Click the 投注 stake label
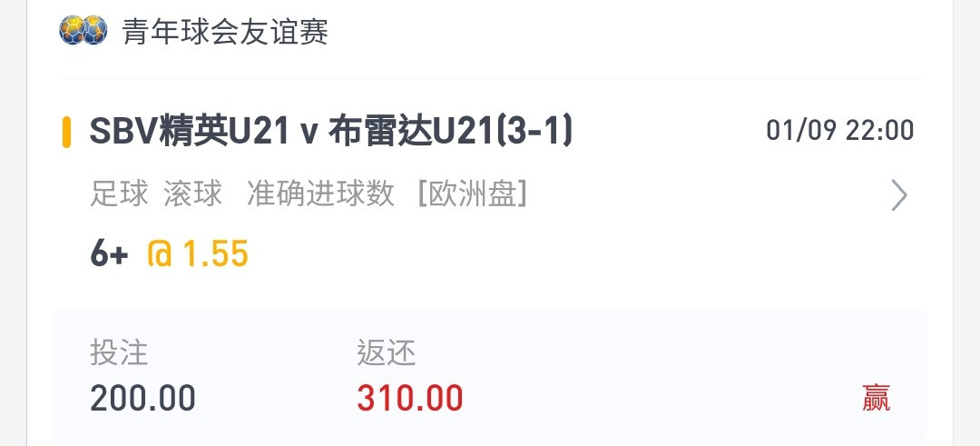980x446 pixels. tap(119, 352)
